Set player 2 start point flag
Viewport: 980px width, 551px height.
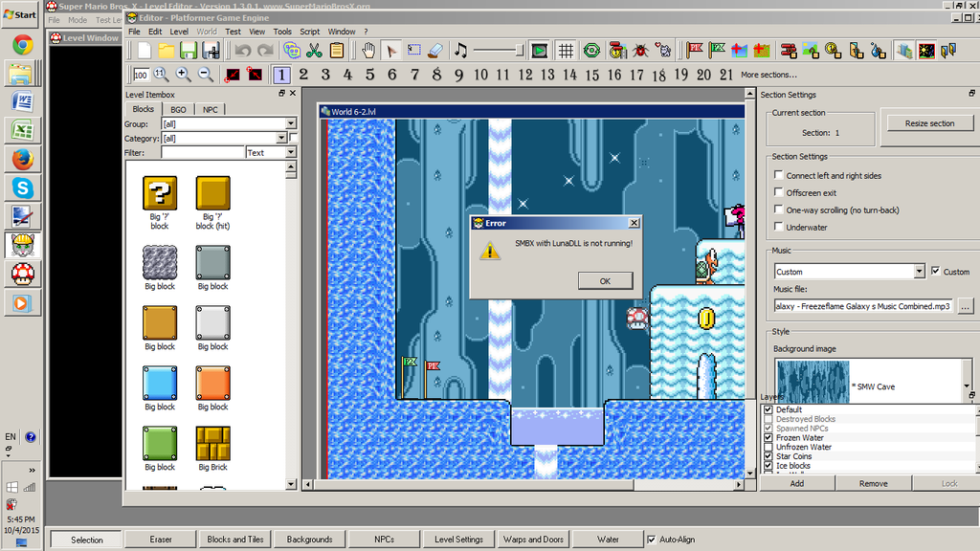pos(717,51)
